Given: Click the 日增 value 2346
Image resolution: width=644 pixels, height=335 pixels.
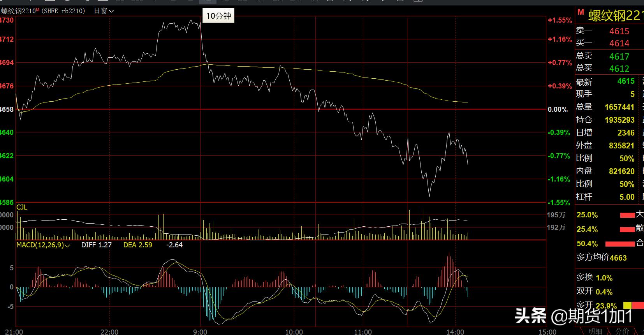Looking at the screenshot, I should tap(626, 132).
